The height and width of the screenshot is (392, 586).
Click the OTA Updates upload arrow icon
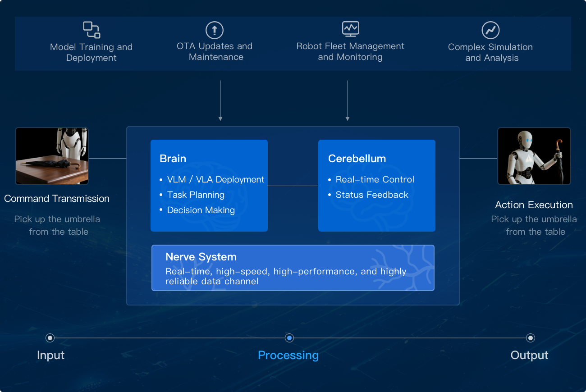[x=215, y=30]
